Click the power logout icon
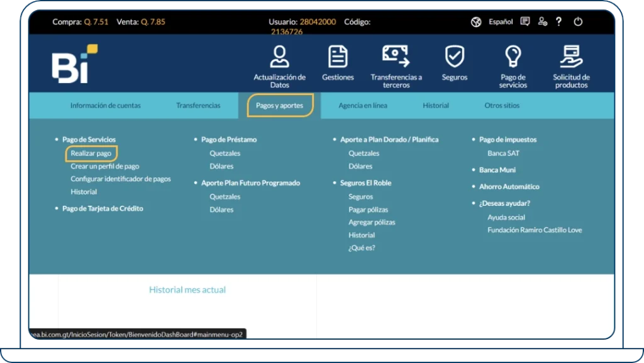The width and height of the screenshot is (644, 363). coord(578,21)
